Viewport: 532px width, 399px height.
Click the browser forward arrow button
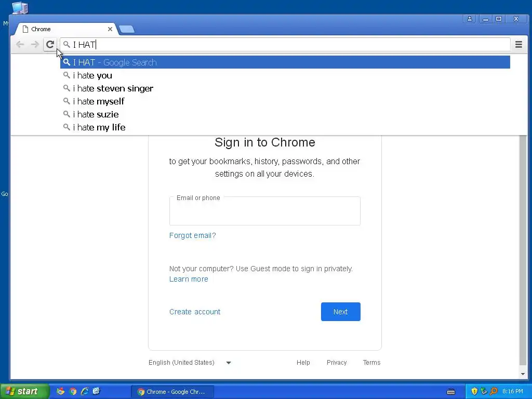click(35, 45)
